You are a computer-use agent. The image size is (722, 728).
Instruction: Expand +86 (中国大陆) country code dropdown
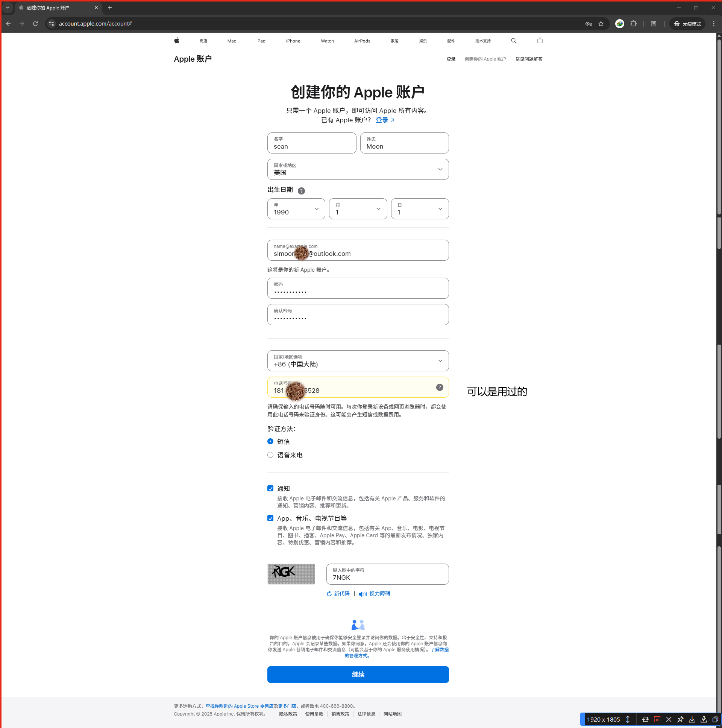(357, 360)
